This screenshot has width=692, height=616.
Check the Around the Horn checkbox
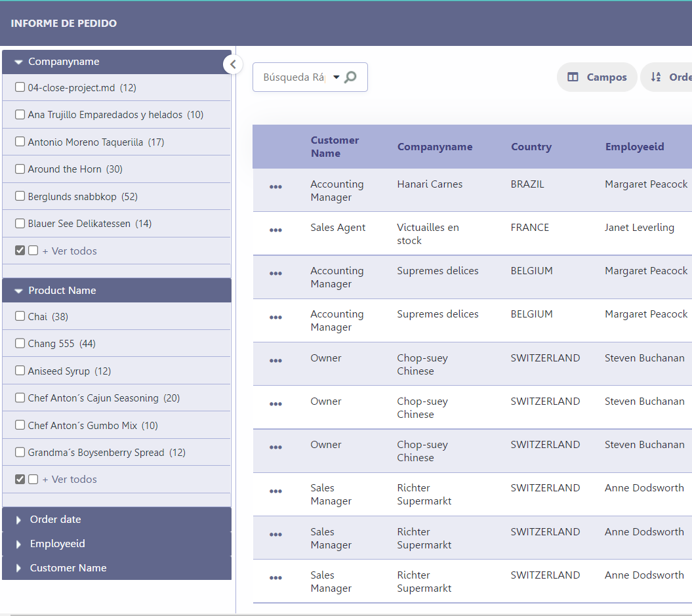(x=20, y=169)
